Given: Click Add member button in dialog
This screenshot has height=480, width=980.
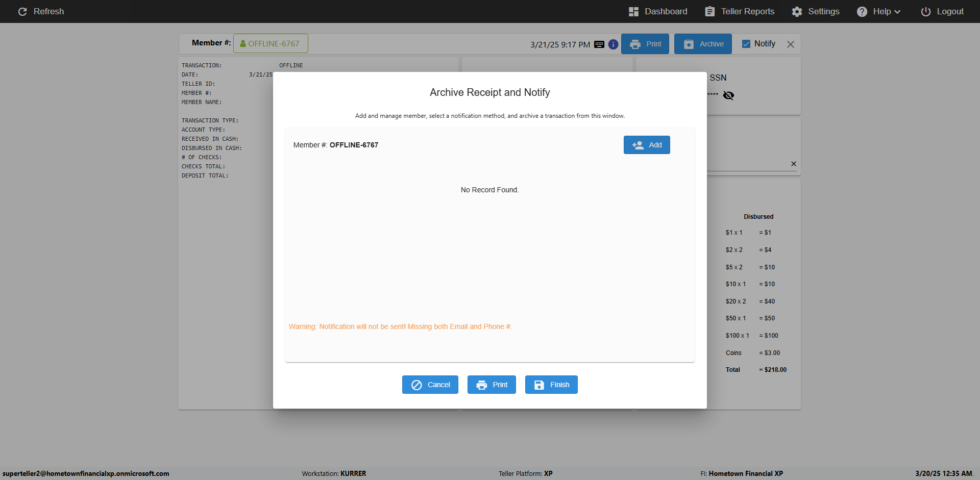Looking at the screenshot, I should [x=647, y=145].
